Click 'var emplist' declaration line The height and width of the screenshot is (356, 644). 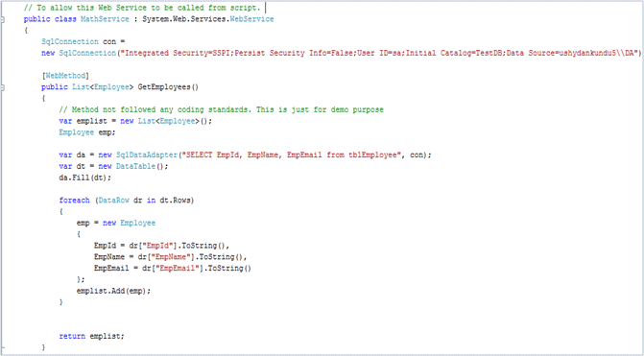pyautogui.click(x=135, y=121)
